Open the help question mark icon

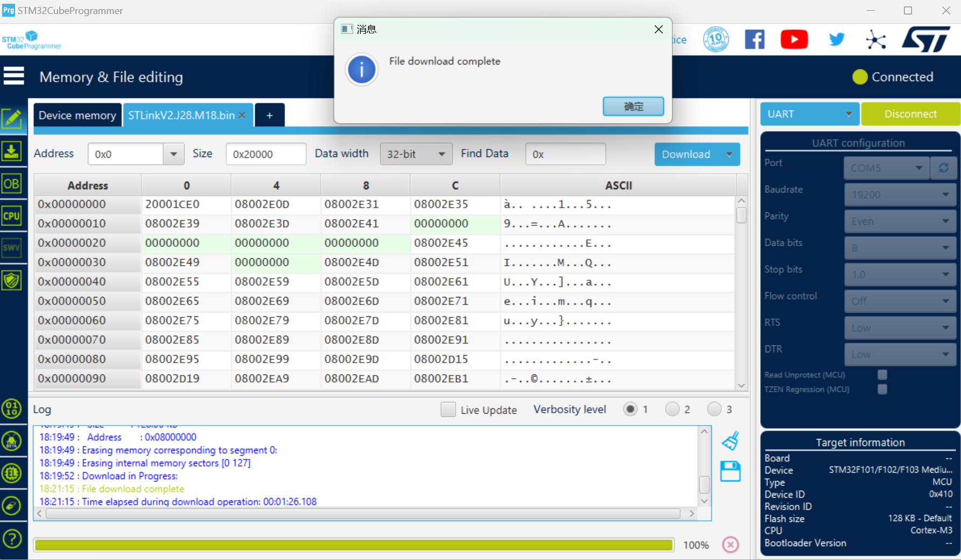(12, 538)
